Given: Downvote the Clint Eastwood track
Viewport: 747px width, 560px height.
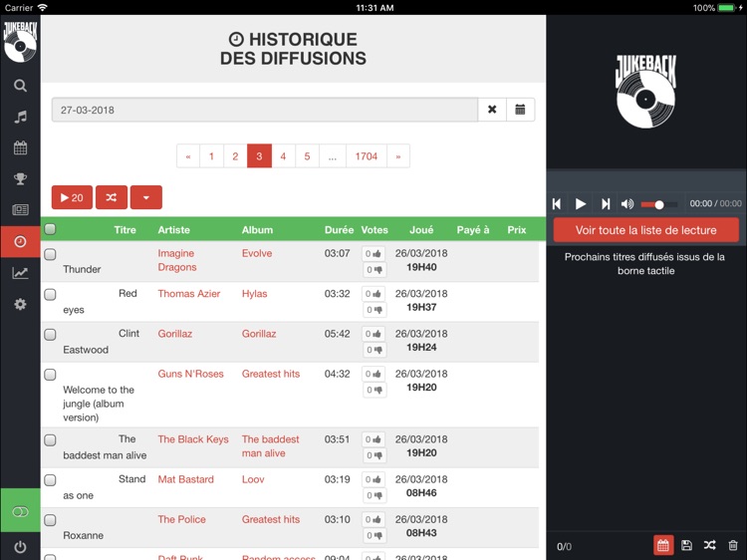Looking at the screenshot, I should tap(373, 350).
